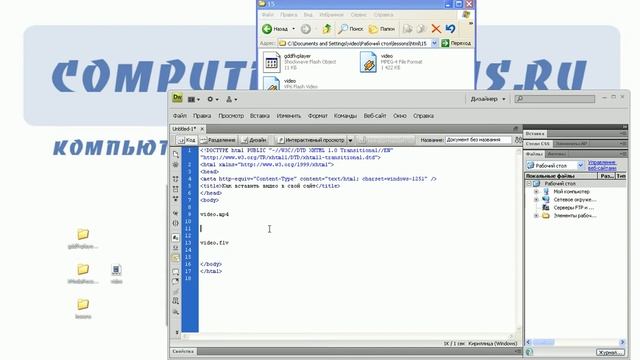The width and height of the screenshot is (640, 360).
Task: Switch to Дизайн view
Action: 254,140
